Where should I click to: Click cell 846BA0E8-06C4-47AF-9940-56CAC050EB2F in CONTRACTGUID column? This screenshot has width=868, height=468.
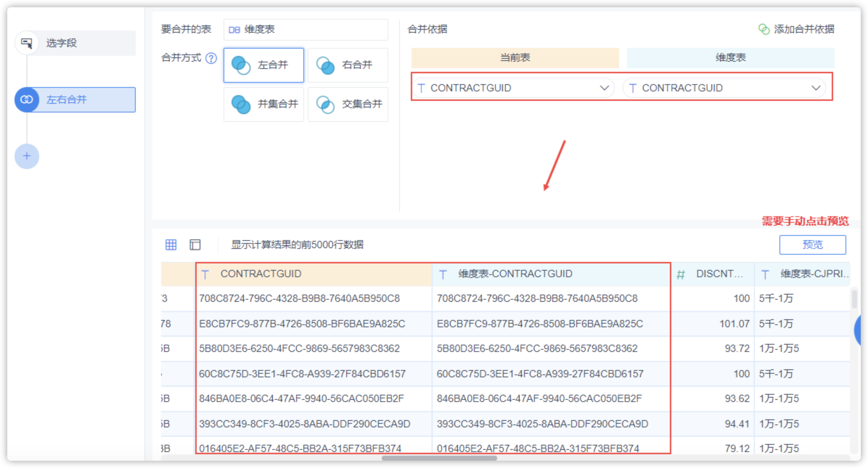(301, 399)
